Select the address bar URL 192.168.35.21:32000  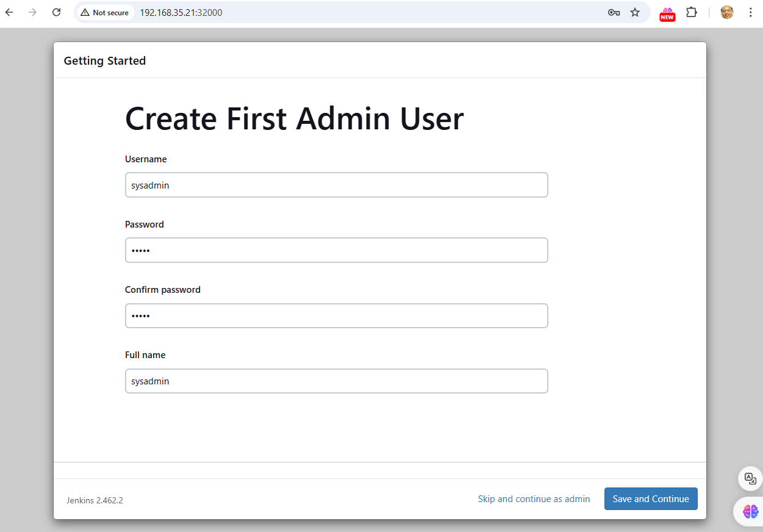(181, 12)
